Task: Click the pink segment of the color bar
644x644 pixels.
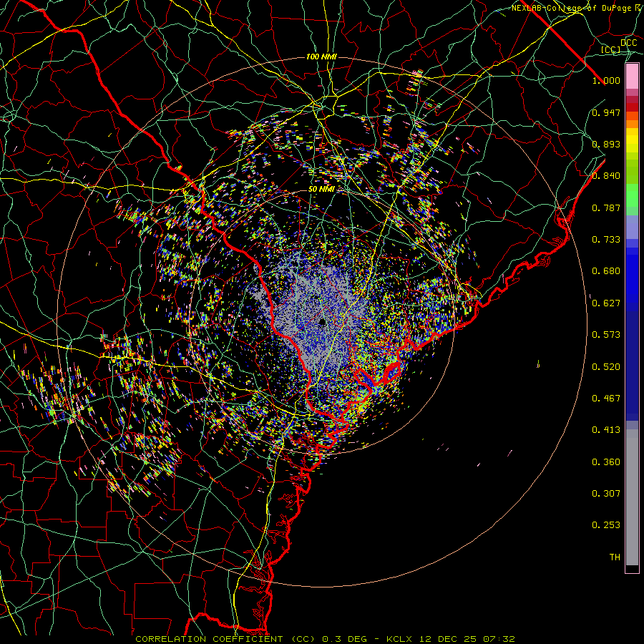Action: point(632,77)
